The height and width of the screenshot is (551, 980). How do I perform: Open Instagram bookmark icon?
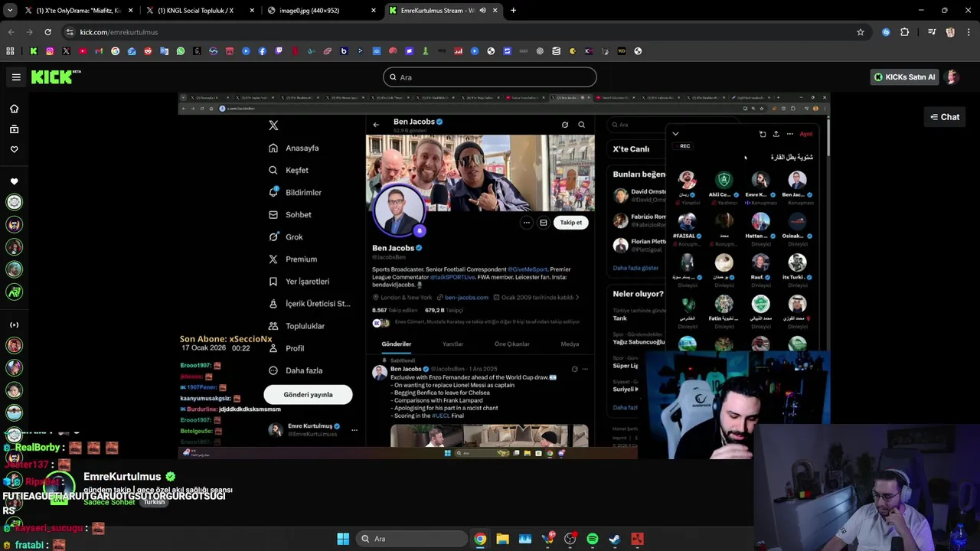(50, 51)
